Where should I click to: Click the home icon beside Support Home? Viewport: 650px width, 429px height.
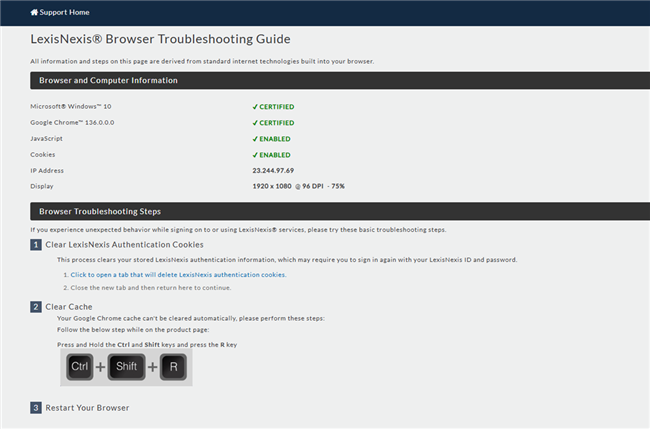click(34, 12)
